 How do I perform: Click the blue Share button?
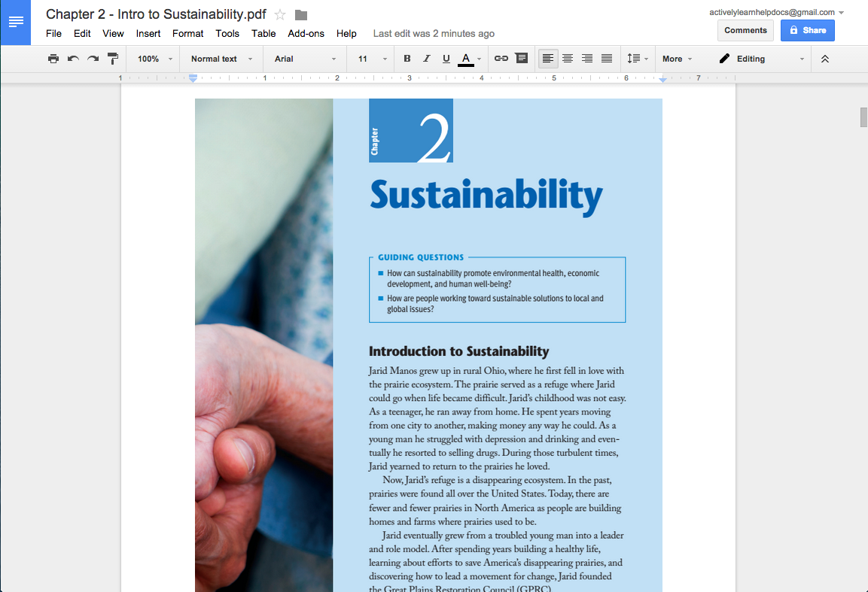pyautogui.click(x=808, y=30)
